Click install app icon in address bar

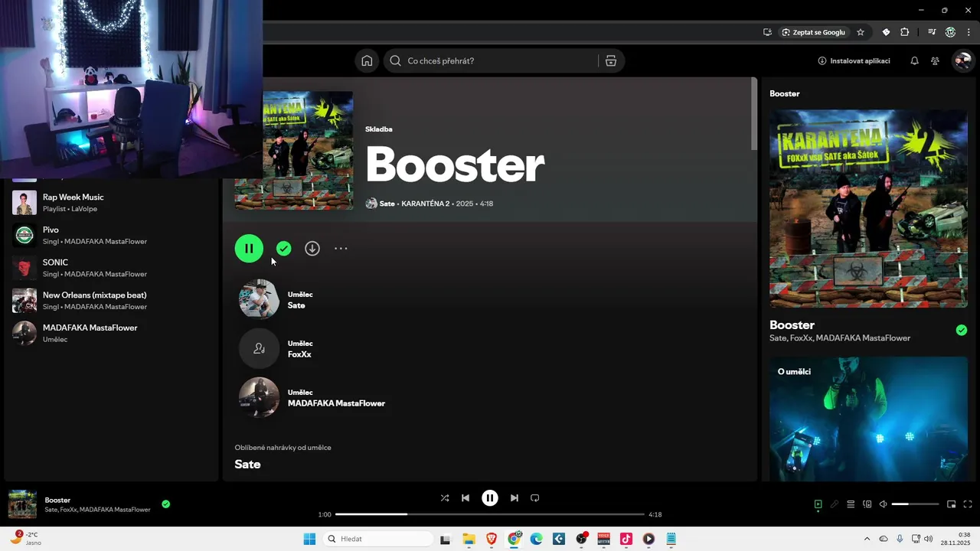click(x=767, y=32)
